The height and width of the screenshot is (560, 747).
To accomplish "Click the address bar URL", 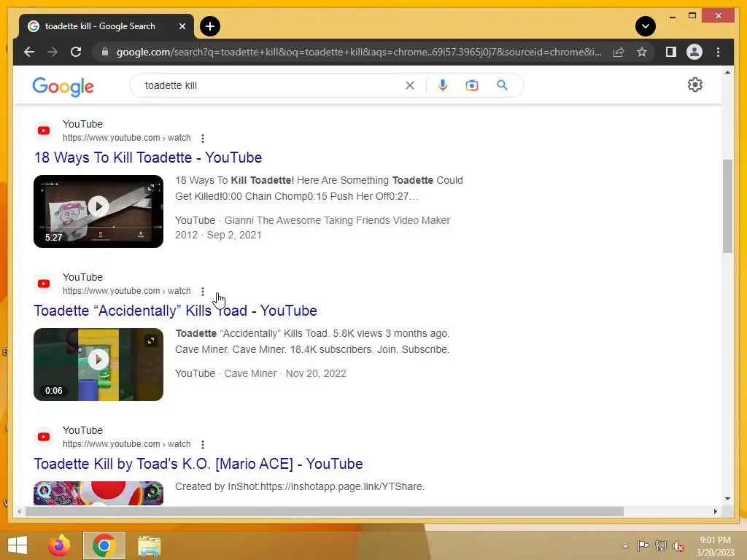I will click(359, 52).
